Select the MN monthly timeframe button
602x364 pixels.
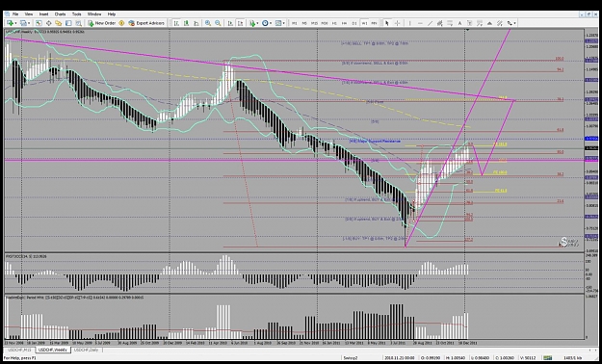pyautogui.click(x=374, y=23)
